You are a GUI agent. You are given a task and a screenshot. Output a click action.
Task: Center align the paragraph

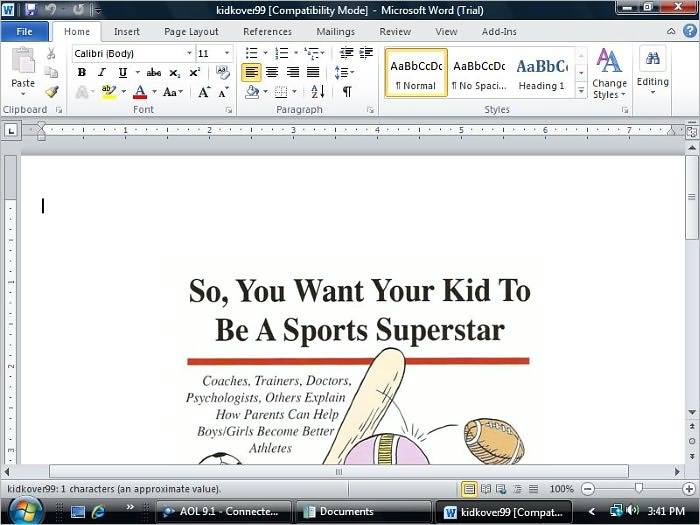coord(272,72)
